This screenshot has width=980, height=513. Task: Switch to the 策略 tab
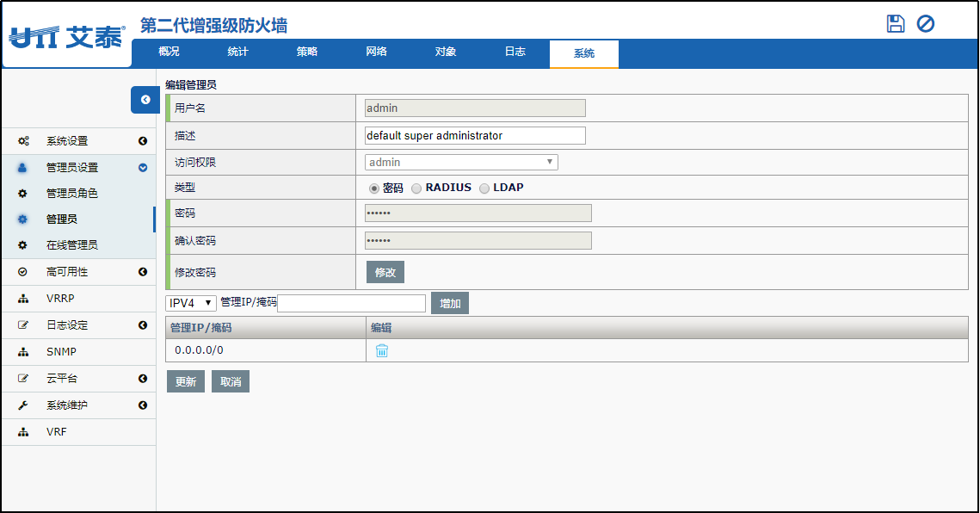[x=307, y=52]
